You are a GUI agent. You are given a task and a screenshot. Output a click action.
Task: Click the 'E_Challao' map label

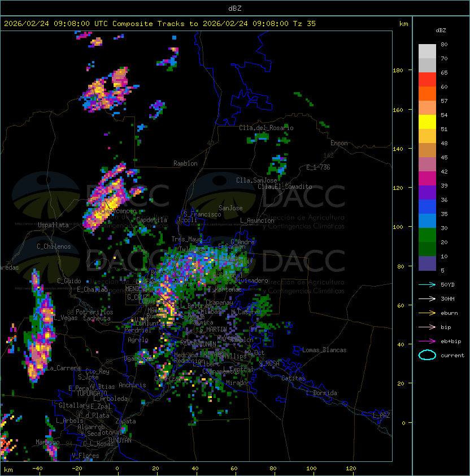[92, 289]
